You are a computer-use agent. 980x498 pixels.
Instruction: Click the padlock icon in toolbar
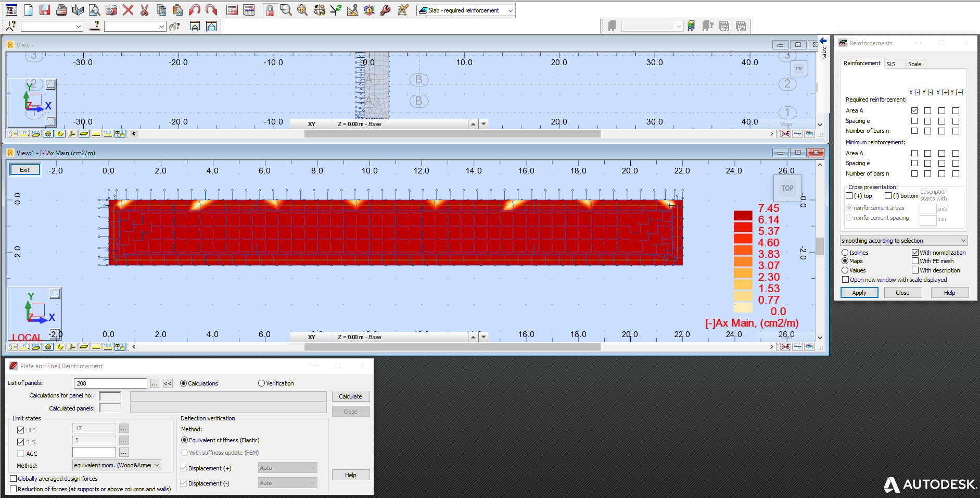click(x=270, y=10)
